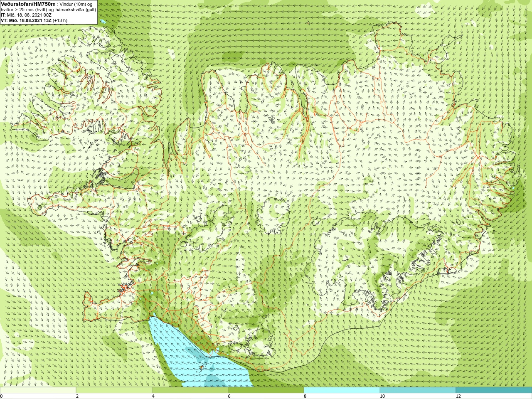Click the '4' scale label

point(153,396)
